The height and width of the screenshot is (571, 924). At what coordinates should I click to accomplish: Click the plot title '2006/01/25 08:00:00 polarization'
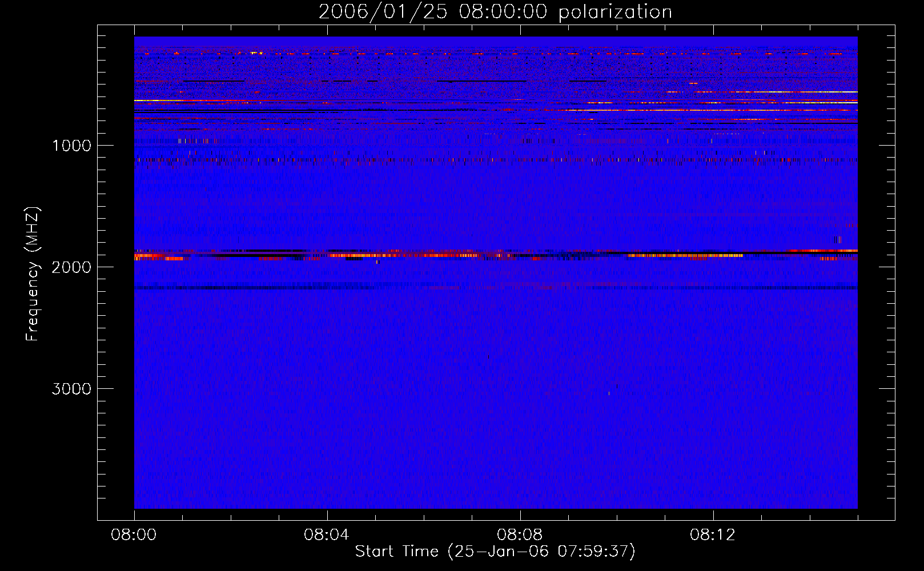[495, 12]
